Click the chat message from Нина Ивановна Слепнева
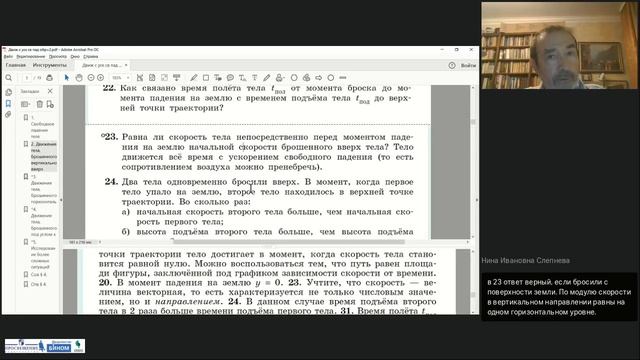The height and width of the screenshot is (360, 640). 559,297
